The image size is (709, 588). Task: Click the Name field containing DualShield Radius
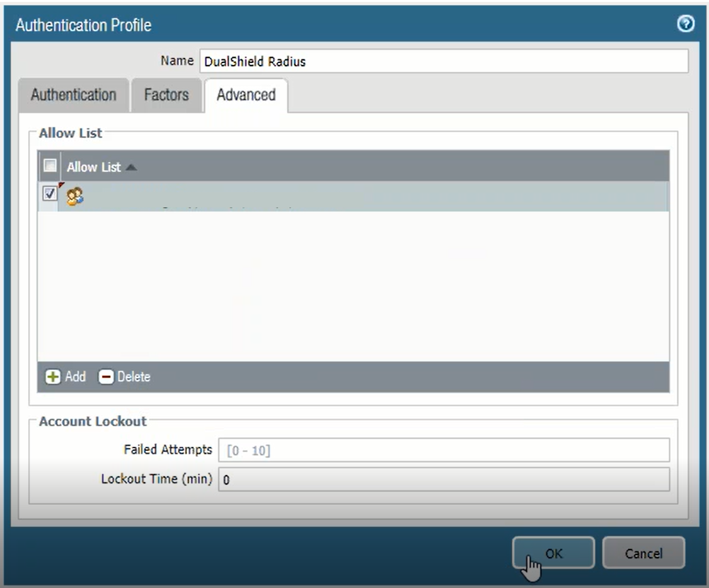coord(444,61)
